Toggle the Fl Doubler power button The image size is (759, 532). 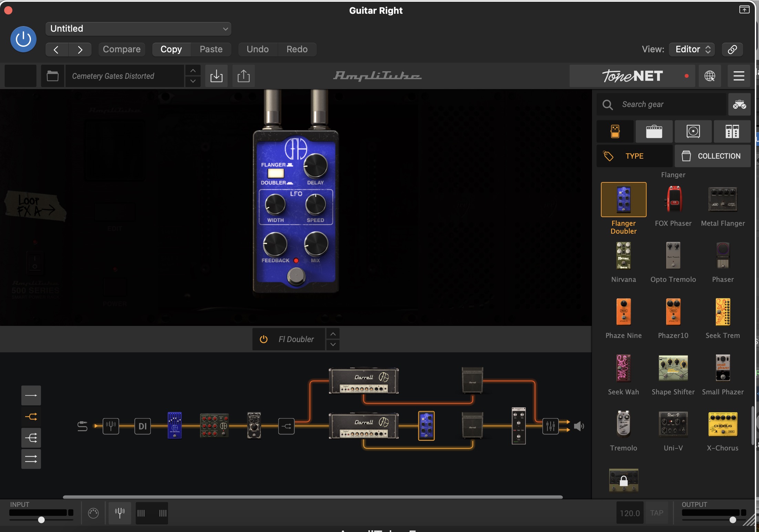263,339
